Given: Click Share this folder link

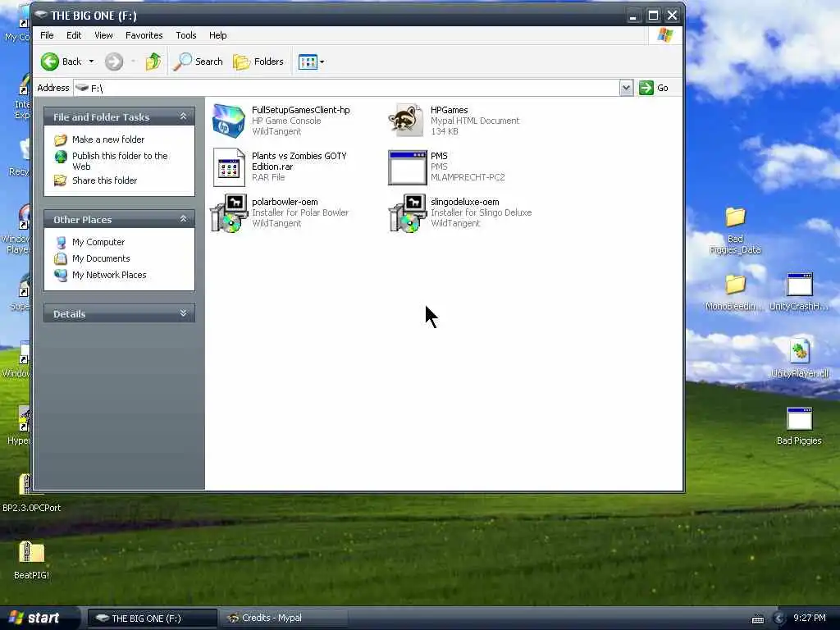Looking at the screenshot, I should (x=104, y=180).
